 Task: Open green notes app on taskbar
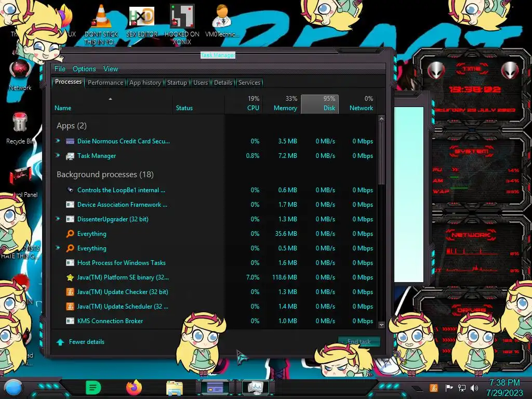94,388
